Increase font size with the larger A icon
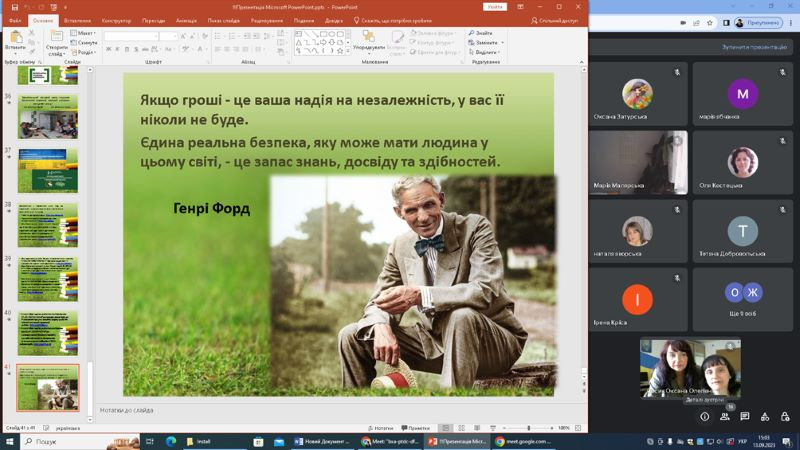Image resolution: width=800 pixels, height=450 pixels. 184,36
